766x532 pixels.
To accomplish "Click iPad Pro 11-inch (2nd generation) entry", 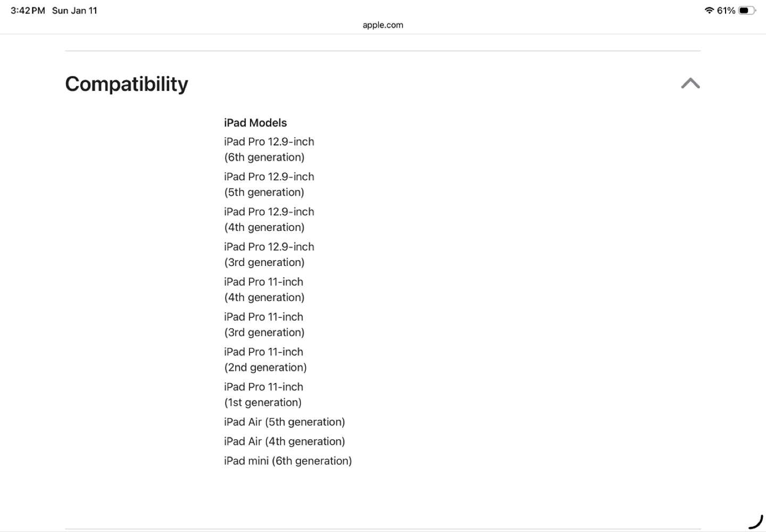I will coord(265,360).
